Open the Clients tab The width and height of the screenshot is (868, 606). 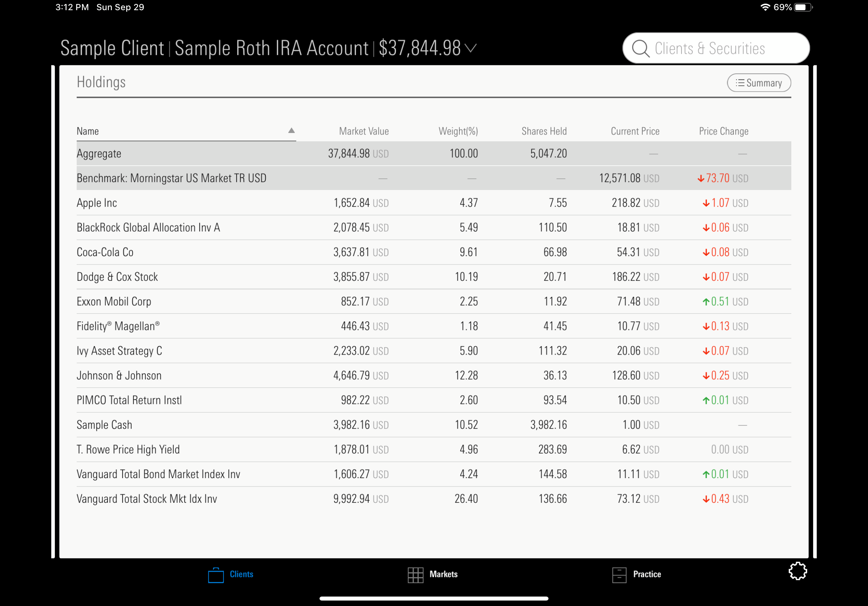click(x=230, y=575)
